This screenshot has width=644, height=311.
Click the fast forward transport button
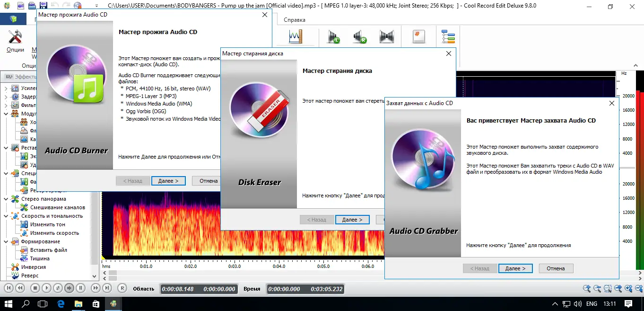pos(96,288)
